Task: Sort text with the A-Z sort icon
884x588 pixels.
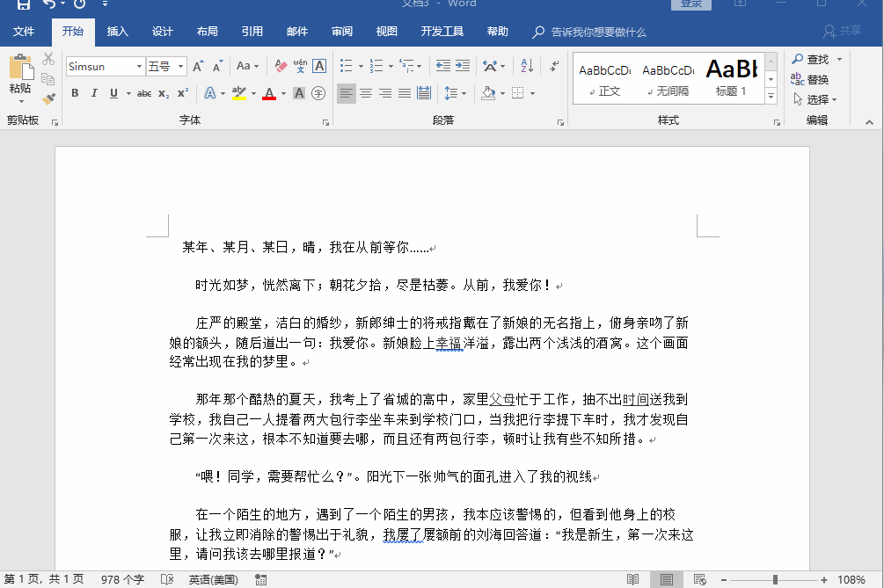Action: (527, 66)
